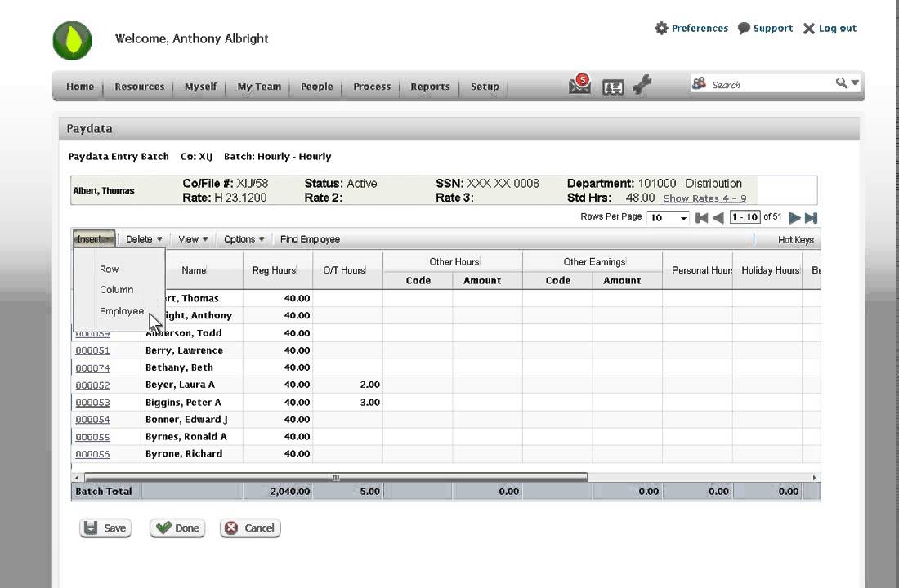
Task: Click Show Rates 4 - 9 link
Action: (x=704, y=198)
